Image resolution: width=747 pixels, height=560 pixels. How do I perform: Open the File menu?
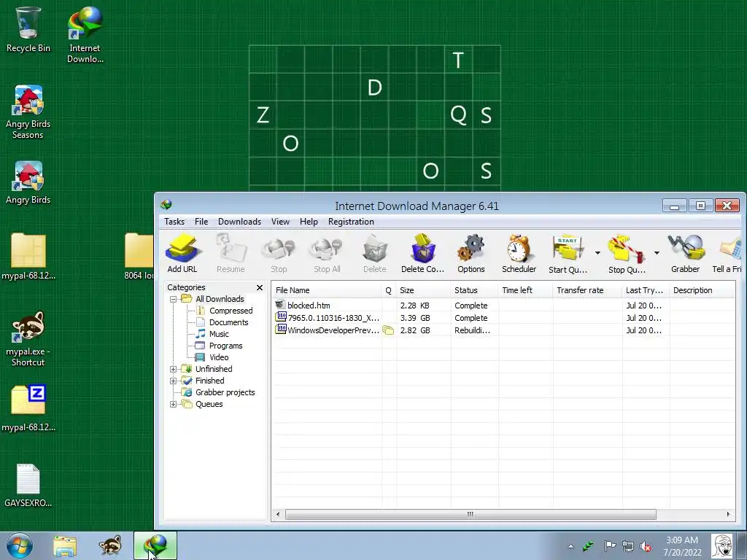click(x=201, y=222)
